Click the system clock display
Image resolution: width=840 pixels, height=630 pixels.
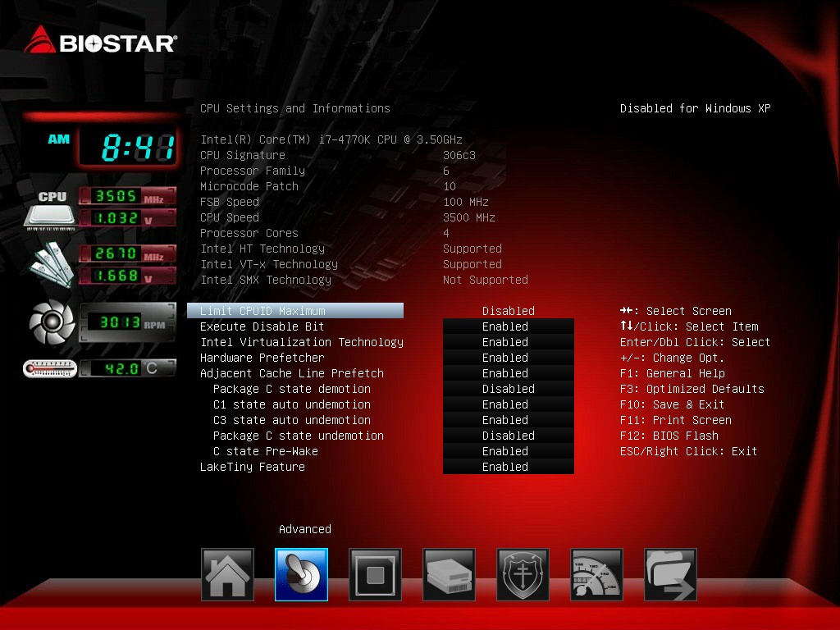pos(128,146)
